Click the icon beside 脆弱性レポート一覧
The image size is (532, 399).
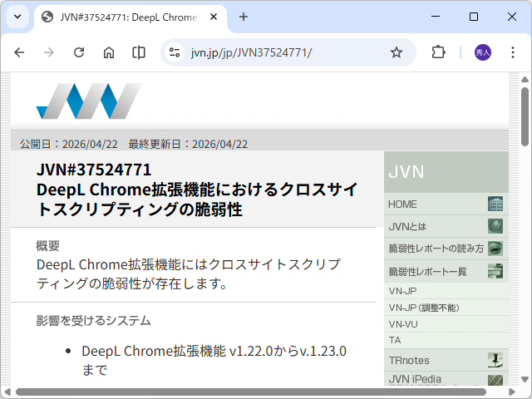pos(495,271)
